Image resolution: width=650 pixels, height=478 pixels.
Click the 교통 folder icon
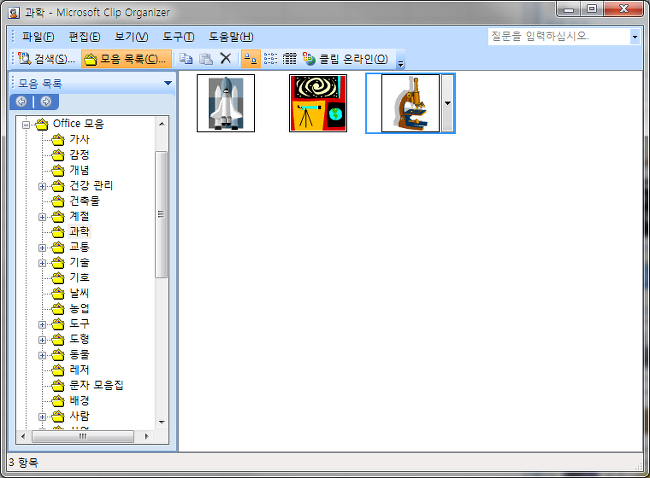coord(58,247)
